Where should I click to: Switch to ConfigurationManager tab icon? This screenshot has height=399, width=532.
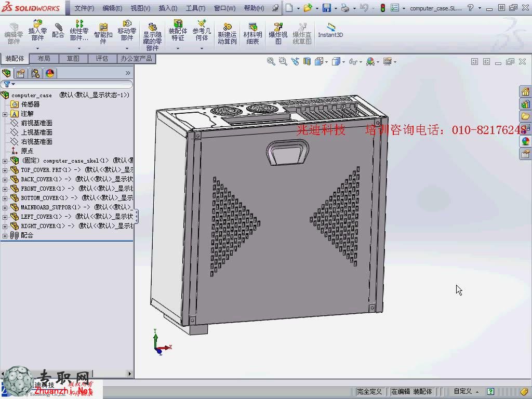(x=35, y=73)
